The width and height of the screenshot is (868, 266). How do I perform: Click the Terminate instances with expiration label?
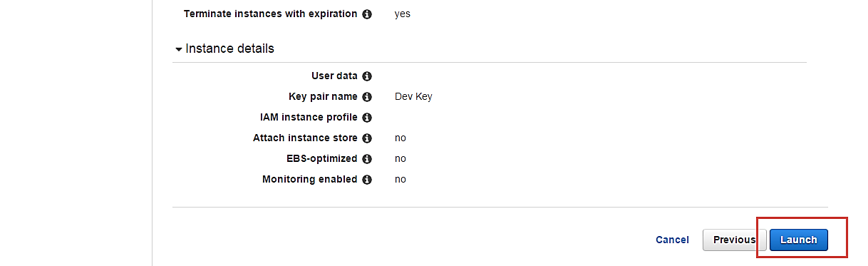[x=271, y=14]
